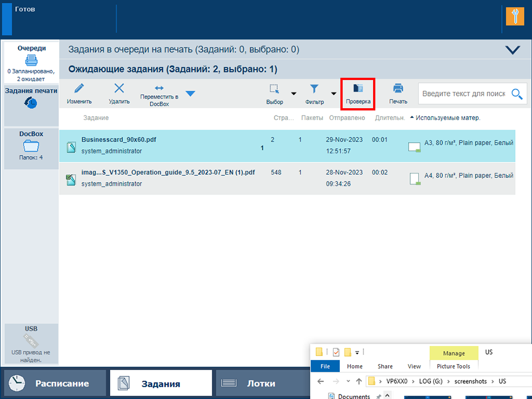Click the Businesscard job document icon
Screen dimensions: 532x399
[x=71, y=147]
